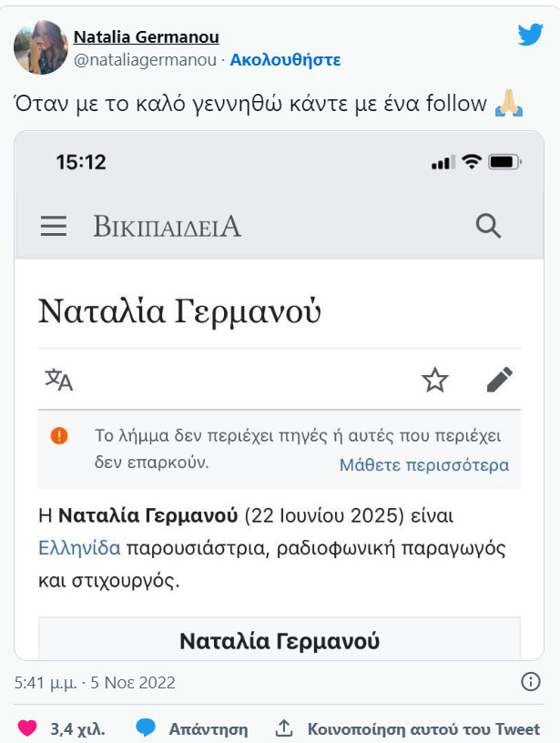This screenshot has width=560, height=743.
Task: Click the orange warning notice icon
Action: point(59,435)
